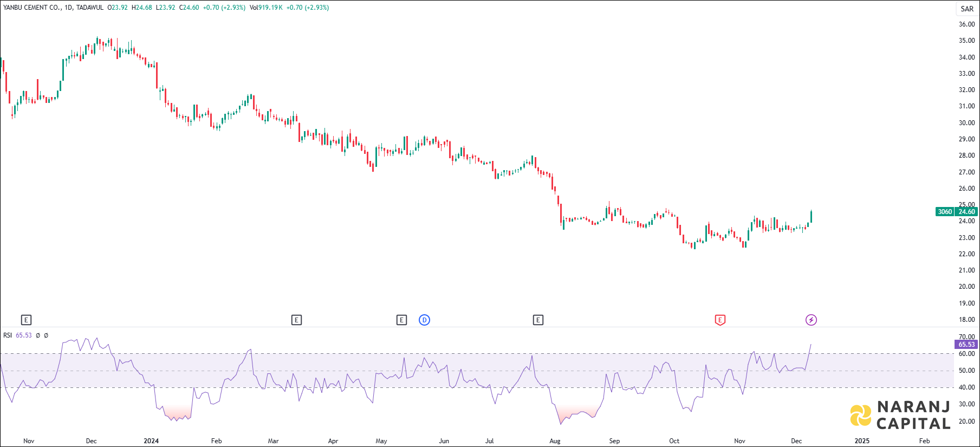This screenshot has width=980, height=447.
Task: Click the Sep label on time axis
Action: point(614,441)
